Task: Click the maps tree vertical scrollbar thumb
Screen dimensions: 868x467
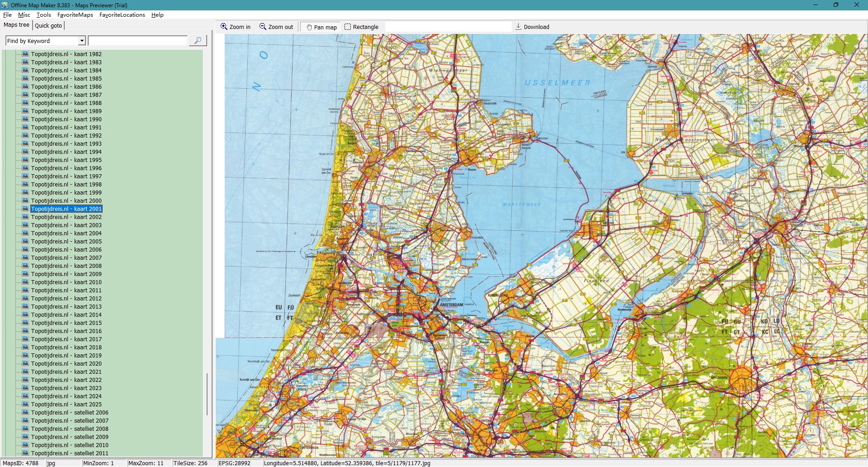Action: pyautogui.click(x=207, y=394)
